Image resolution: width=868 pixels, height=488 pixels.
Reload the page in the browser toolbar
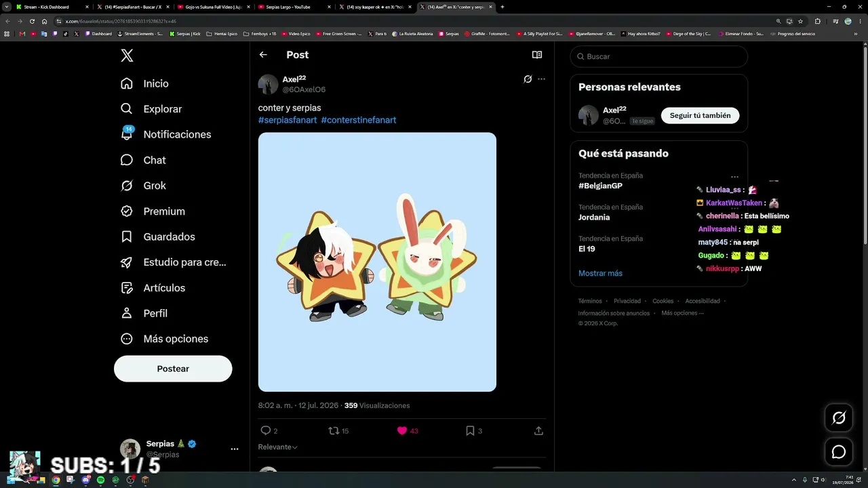32,21
